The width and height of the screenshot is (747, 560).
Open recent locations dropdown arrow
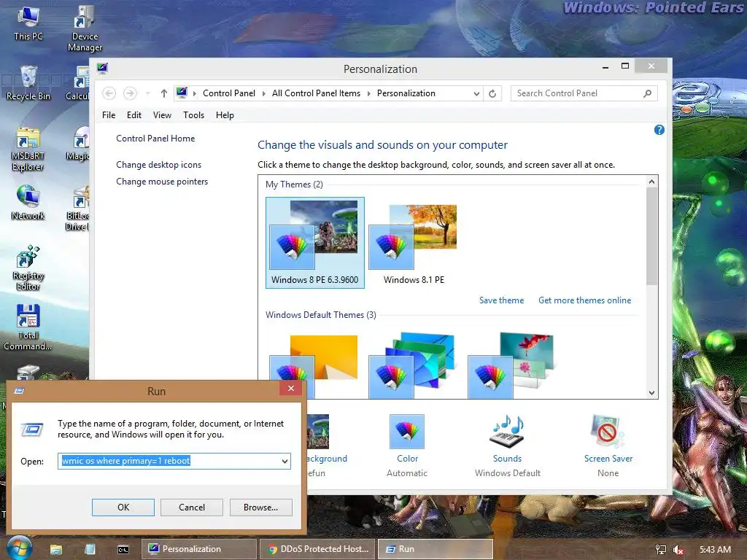tap(147, 93)
